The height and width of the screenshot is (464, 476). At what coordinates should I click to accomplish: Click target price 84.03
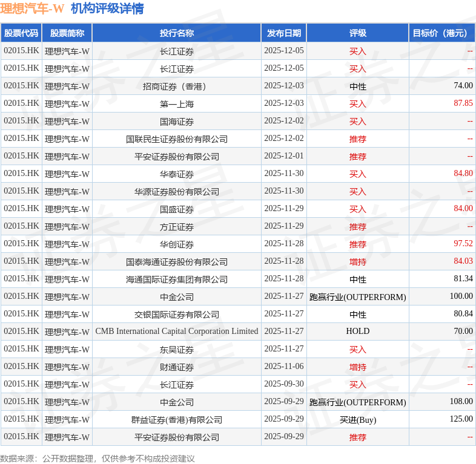click(463, 261)
